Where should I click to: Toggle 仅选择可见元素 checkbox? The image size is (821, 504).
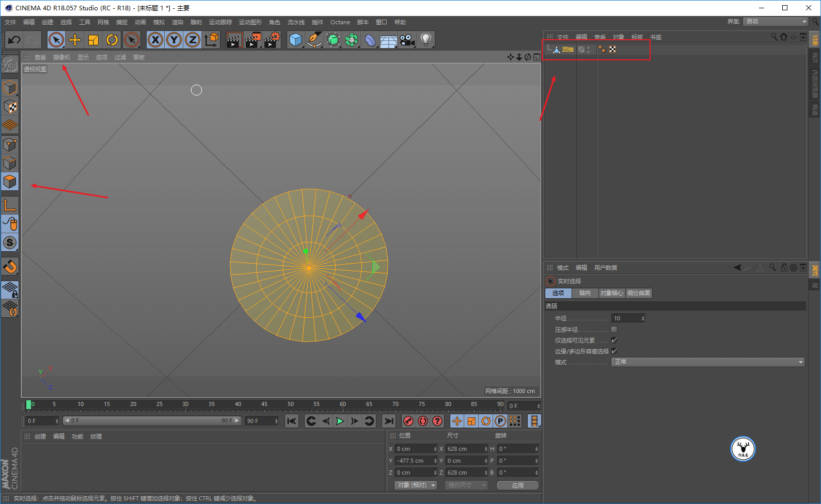tap(614, 340)
